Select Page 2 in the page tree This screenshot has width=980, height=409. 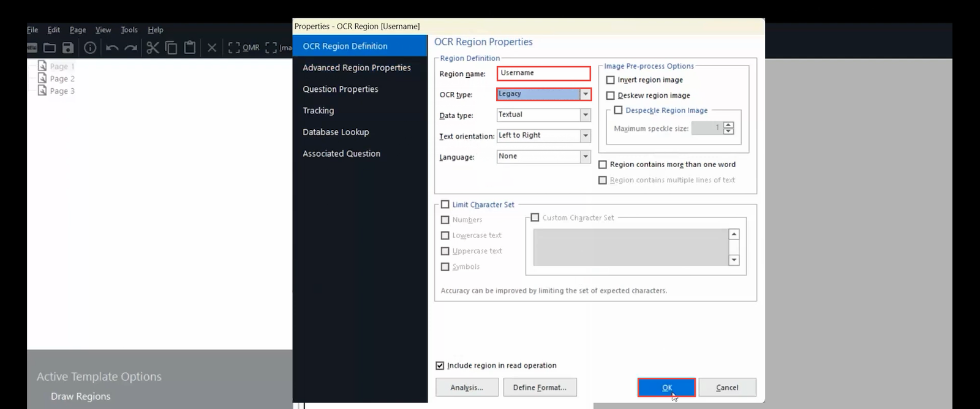pos(62,79)
